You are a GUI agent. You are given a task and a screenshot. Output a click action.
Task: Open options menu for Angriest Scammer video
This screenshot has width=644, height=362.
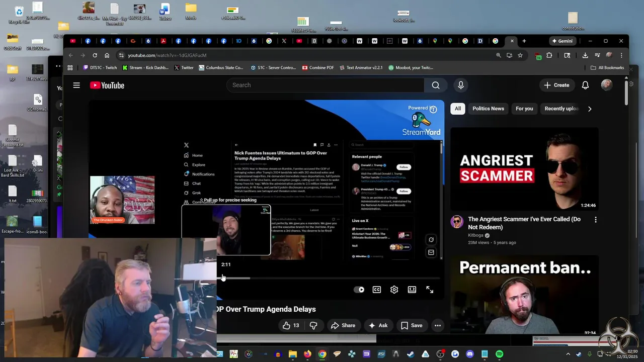(x=596, y=220)
